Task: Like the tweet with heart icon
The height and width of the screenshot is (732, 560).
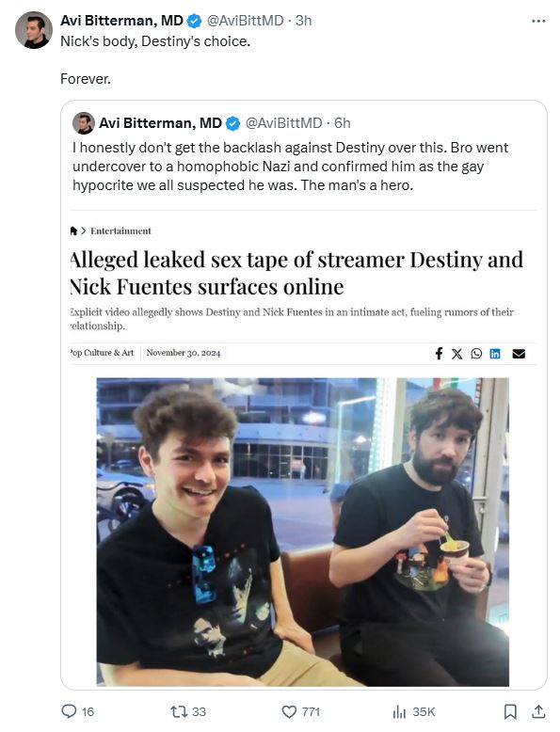Action: [x=289, y=711]
